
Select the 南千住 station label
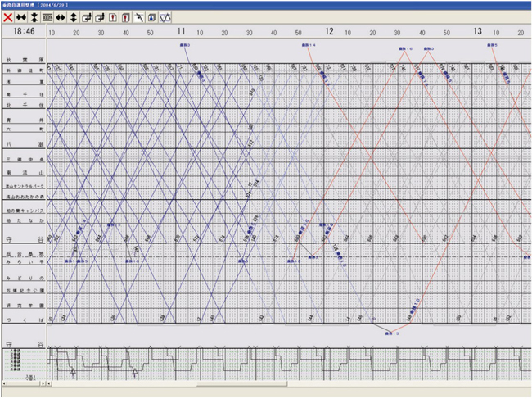25,94
